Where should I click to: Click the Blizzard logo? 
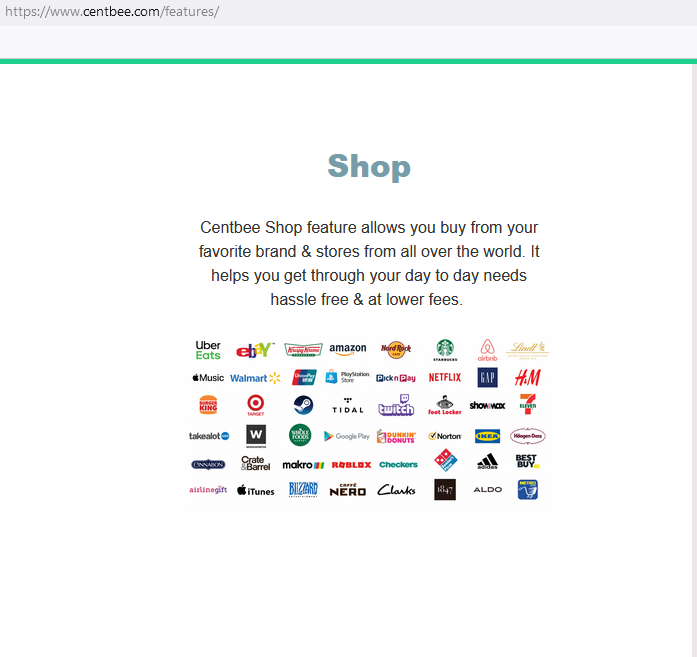(x=303, y=489)
